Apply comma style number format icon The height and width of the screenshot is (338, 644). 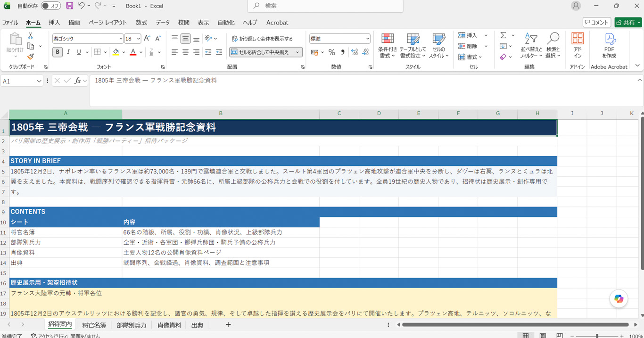click(x=343, y=52)
